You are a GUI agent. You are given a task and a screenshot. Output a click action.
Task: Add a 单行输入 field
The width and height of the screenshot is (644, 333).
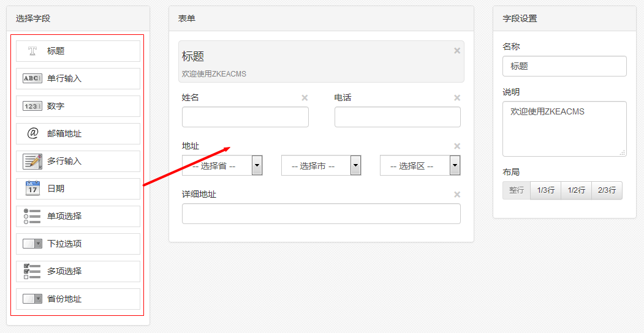(78, 78)
